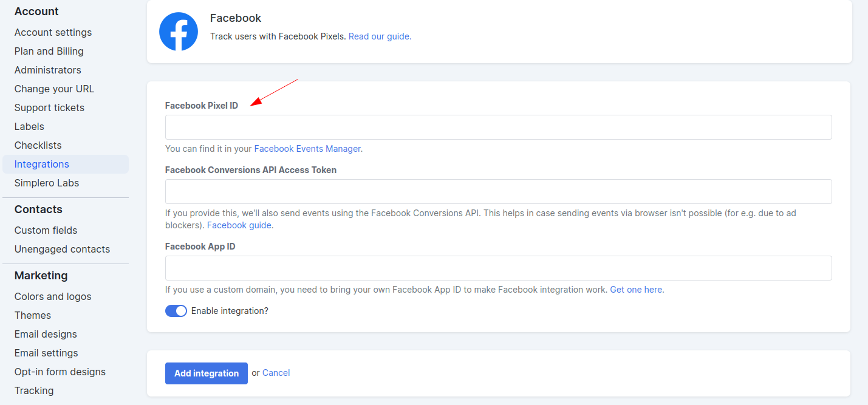
Task: Click the Contacts section heading
Action: click(38, 209)
